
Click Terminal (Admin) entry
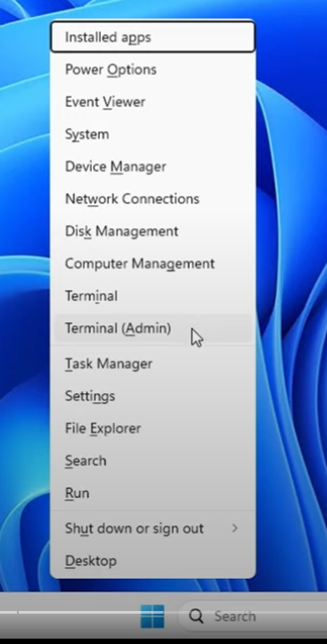[152, 328]
